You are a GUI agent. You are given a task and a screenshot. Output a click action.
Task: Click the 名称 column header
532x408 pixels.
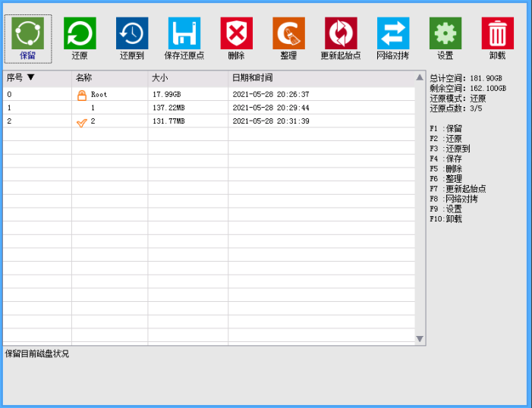tap(110, 78)
